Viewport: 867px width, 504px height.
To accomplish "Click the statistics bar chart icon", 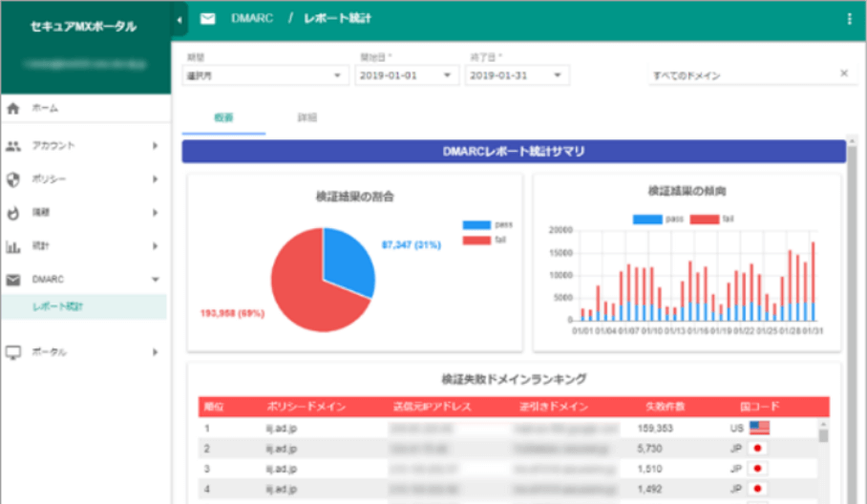I will click(x=13, y=246).
